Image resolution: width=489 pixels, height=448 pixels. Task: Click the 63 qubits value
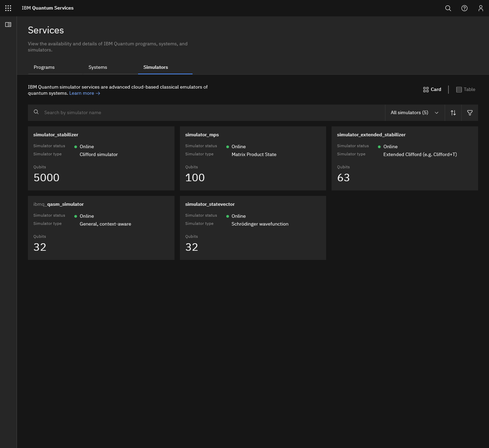pos(343,177)
